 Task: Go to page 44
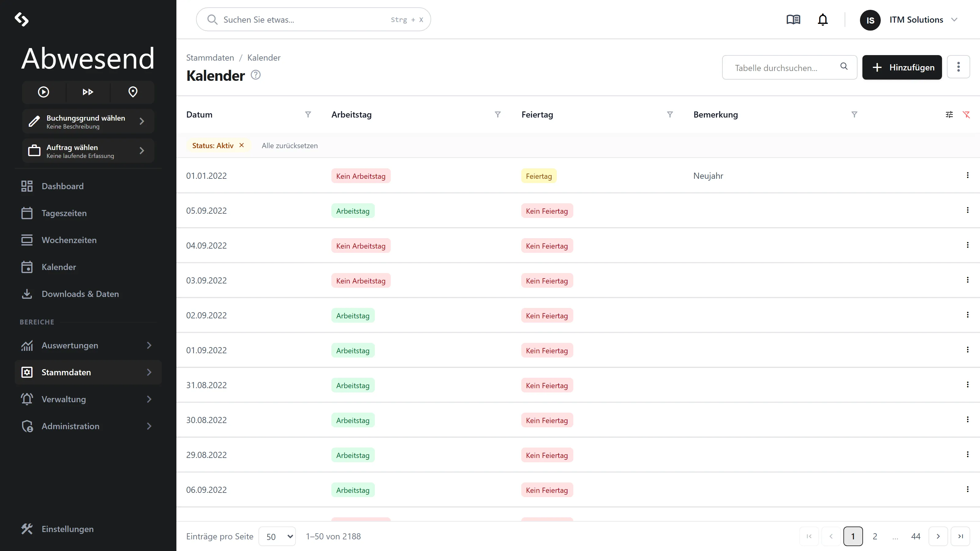915,537
